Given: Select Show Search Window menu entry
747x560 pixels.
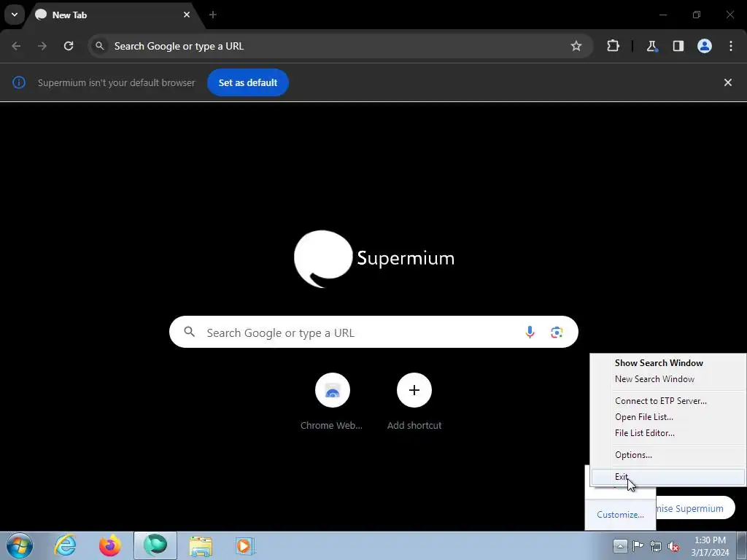Looking at the screenshot, I should pyautogui.click(x=668, y=363).
